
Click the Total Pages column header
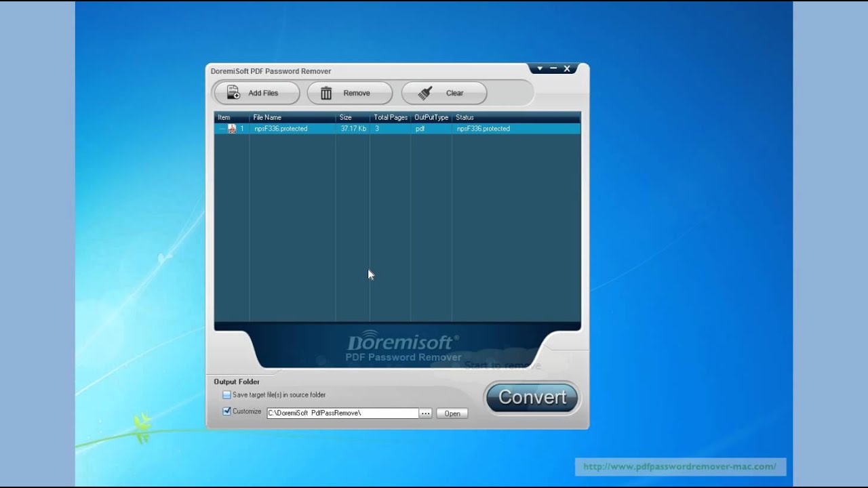coord(390,117)
